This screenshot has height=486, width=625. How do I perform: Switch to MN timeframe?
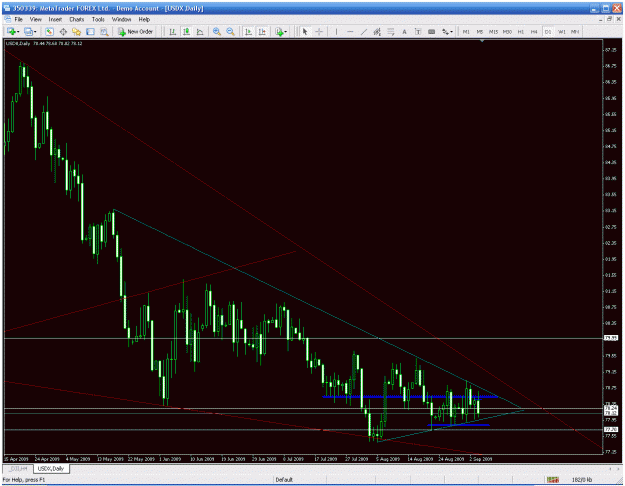click(575, 32)
